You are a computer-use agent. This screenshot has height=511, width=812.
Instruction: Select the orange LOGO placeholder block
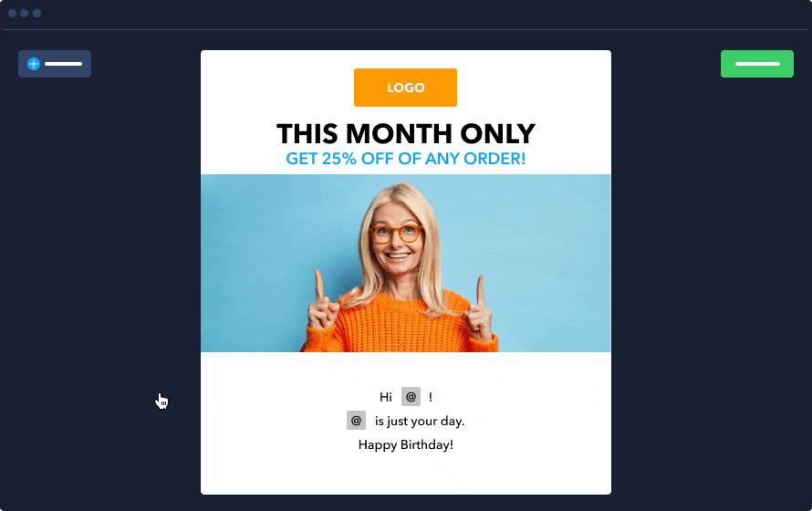tap(405, 88)
